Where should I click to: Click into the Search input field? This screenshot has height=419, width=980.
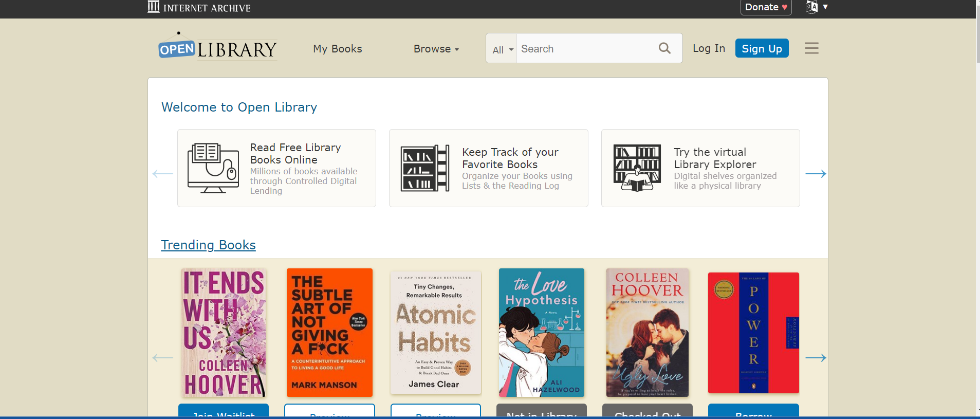tap(587, 49)
